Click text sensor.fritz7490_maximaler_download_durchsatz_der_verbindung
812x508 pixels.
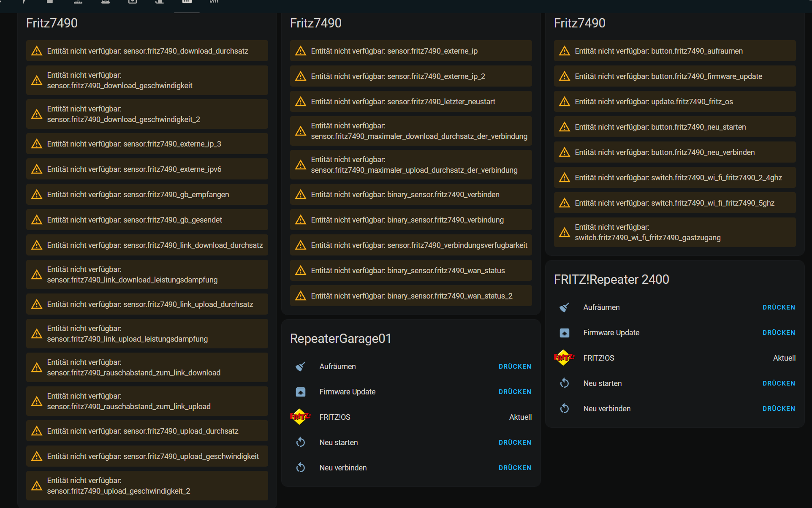point(419,136)
